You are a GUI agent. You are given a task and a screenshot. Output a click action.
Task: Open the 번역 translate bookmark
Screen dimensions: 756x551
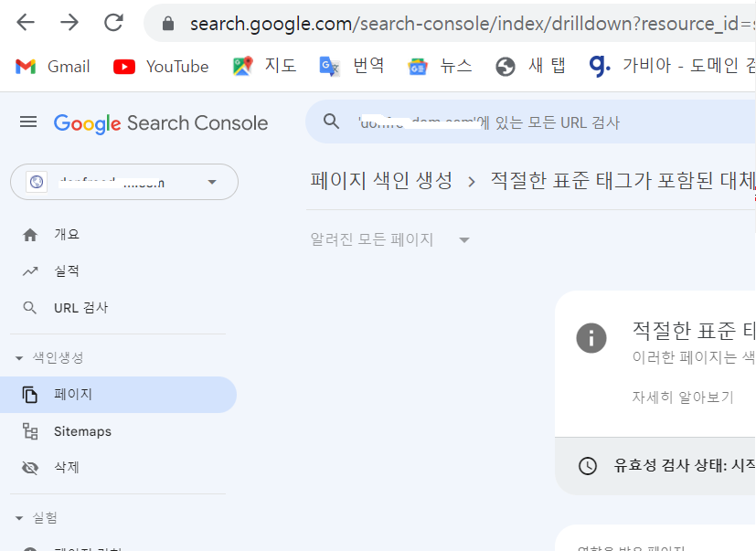[352, 66]
